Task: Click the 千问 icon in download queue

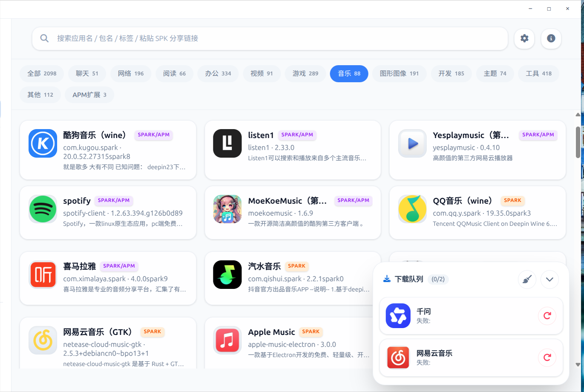Action: [x=398, y=316]
